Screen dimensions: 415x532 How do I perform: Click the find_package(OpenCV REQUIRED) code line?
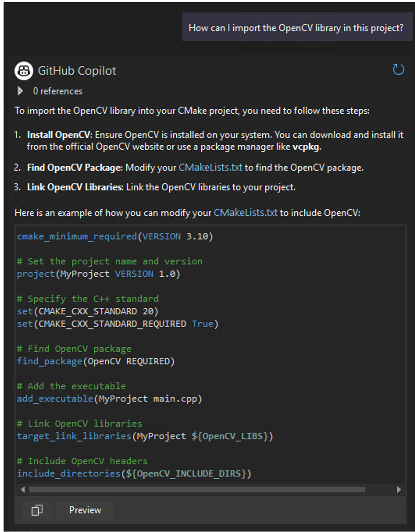pos(96,361)
